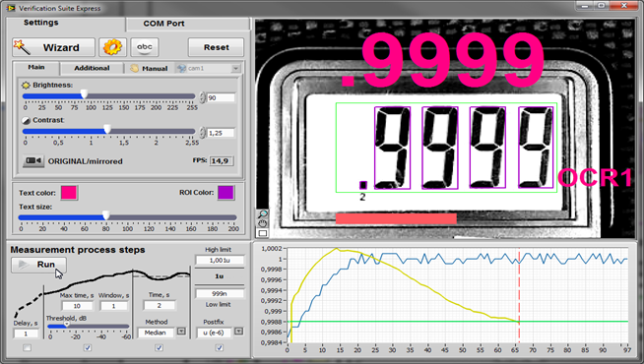Open the purple ROI Color swatch
644x364 pixels.
225,193
